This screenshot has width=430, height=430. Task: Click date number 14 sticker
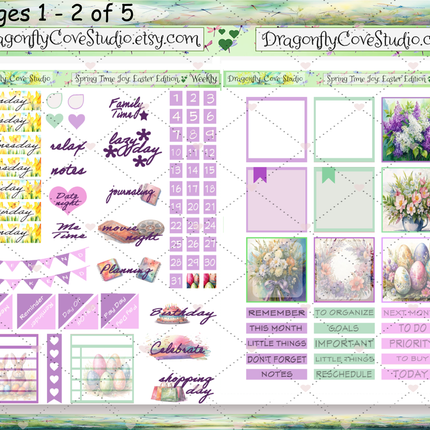[x=193, y=171]
